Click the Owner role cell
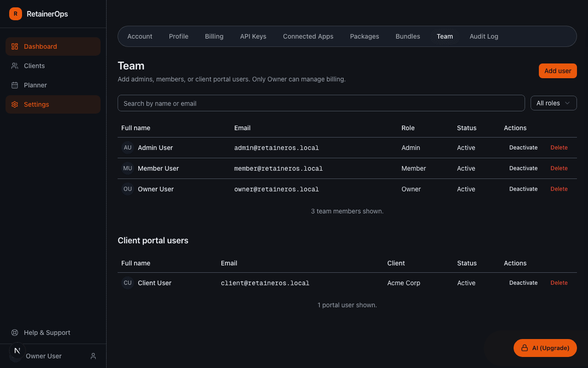Screen dimensions: 588x368 411,189
